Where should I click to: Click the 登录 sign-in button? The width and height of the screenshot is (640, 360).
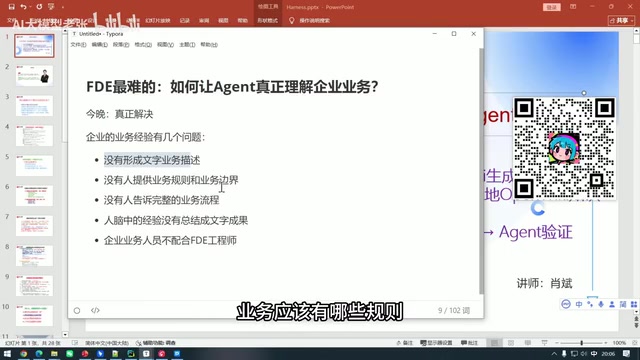click(551, 7)
